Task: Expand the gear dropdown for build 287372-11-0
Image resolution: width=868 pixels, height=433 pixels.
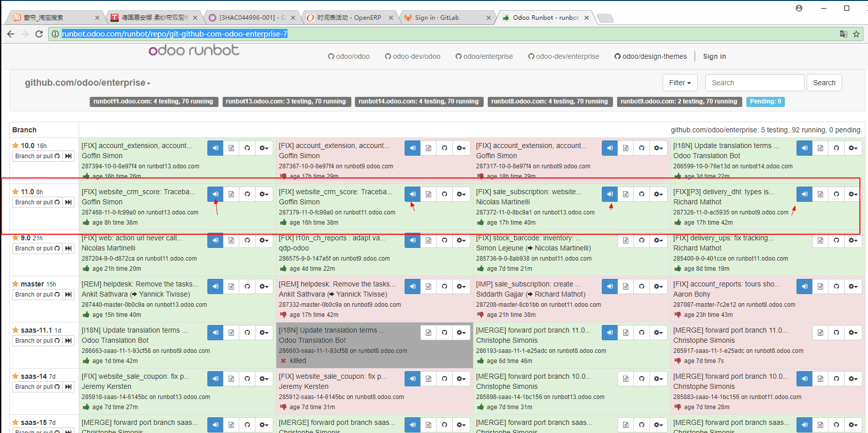Action: coord(658,194)
